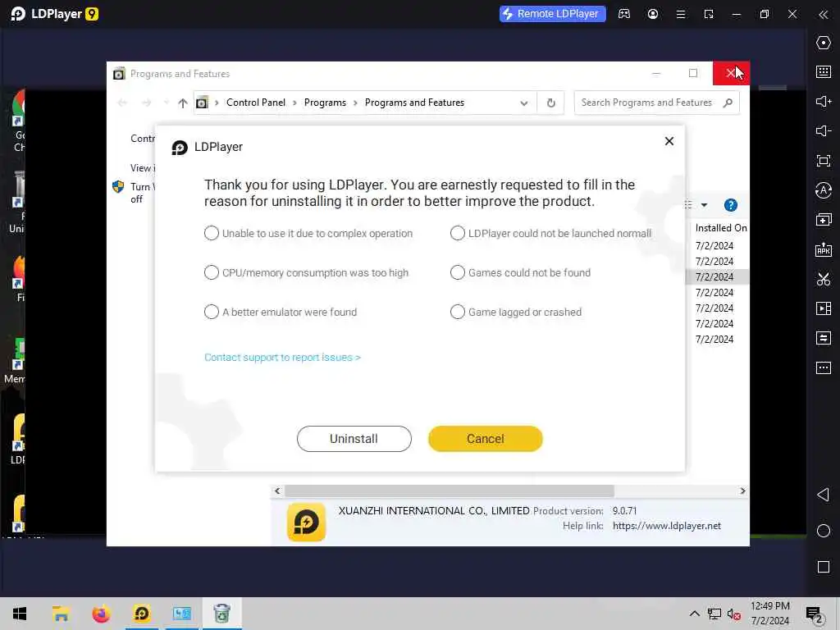
Task: Click the Installed On column header
Action: tap(720, 228)
